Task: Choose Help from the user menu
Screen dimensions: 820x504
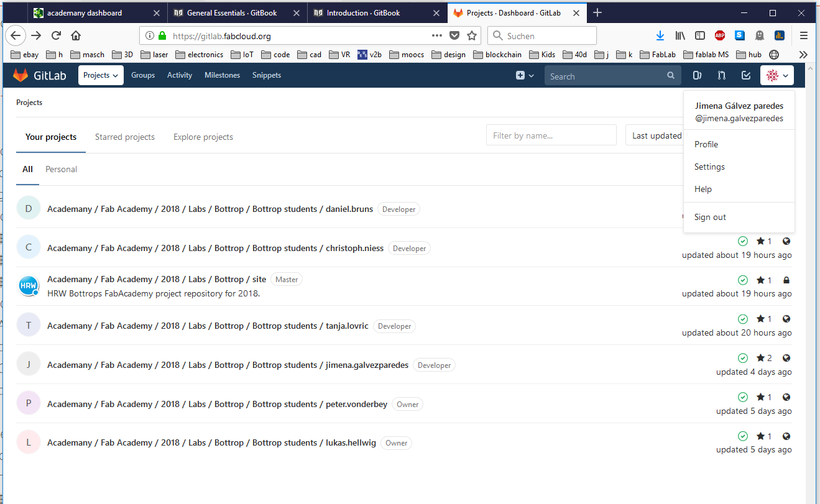Action: tap(703, 189)
